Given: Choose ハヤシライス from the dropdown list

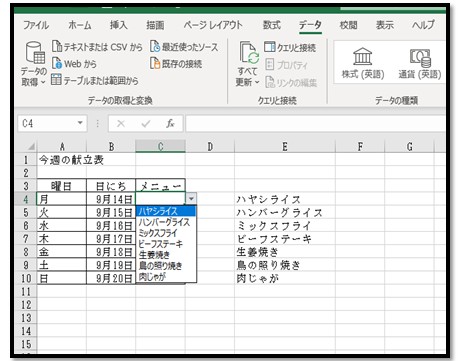Looking at the screenshot, I should click(166, 211).
